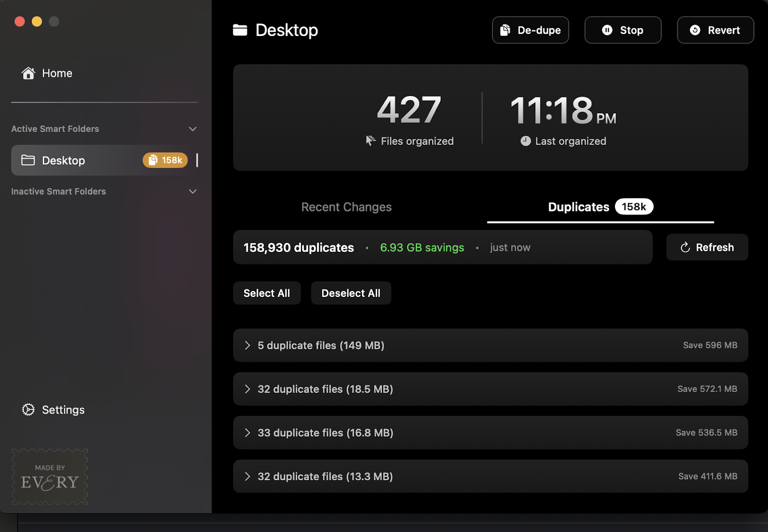The width and height of the screenshot is (768, 532).
Task: Click the 158k document badge next to Desktop
Action: tap(165, 160)
